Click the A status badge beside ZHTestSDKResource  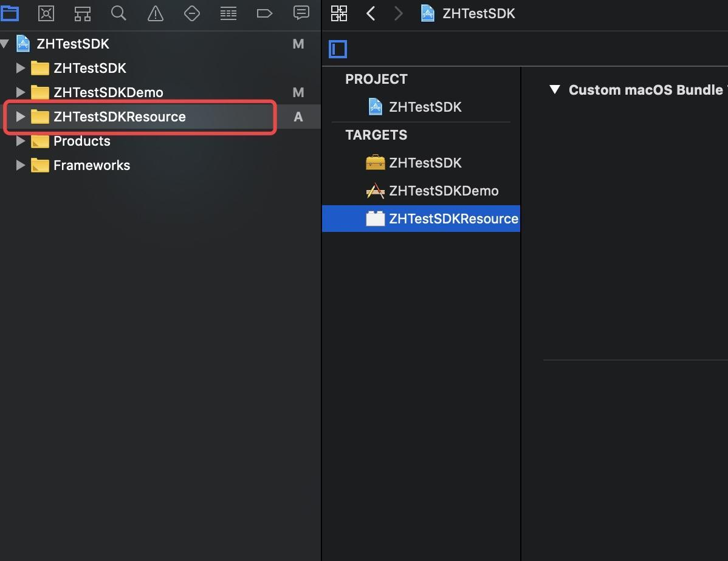click(x=298, y=117)
